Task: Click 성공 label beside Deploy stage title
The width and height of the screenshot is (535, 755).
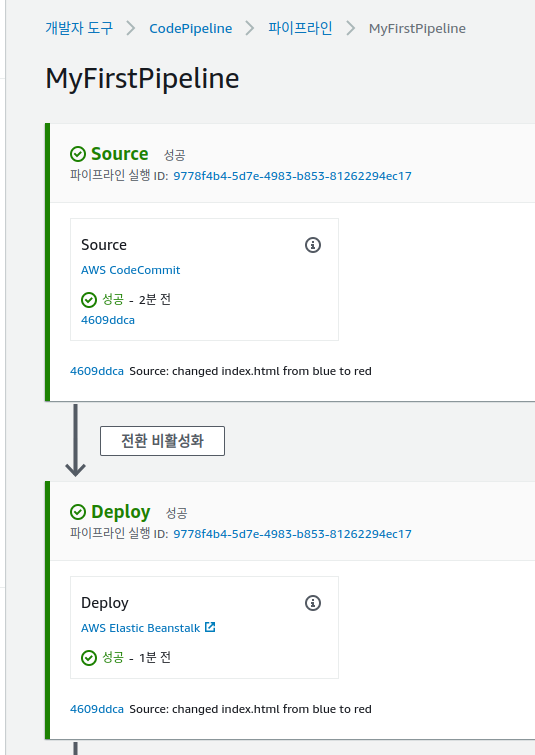Action: tap(176, 513)
